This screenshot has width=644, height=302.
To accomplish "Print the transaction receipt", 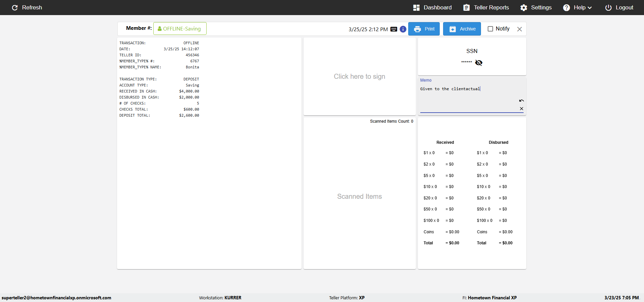I will point(424,29).
